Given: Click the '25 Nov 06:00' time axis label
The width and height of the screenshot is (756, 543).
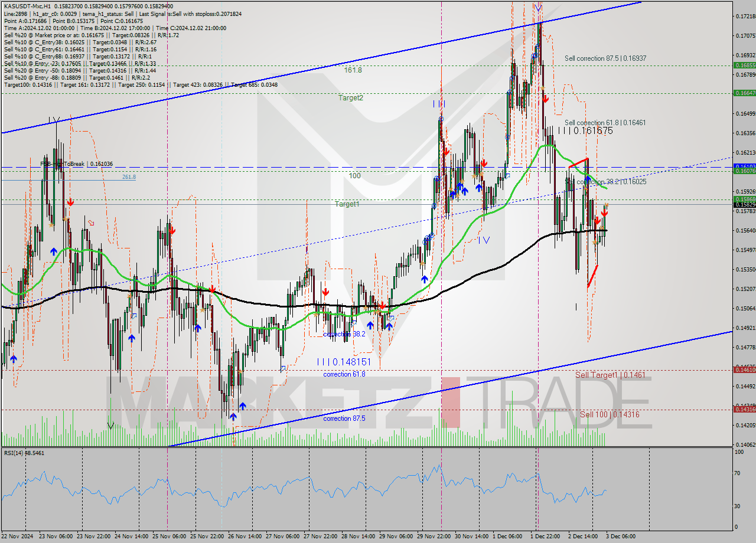Looking at the screenshot, I should (x=171, y=537).
